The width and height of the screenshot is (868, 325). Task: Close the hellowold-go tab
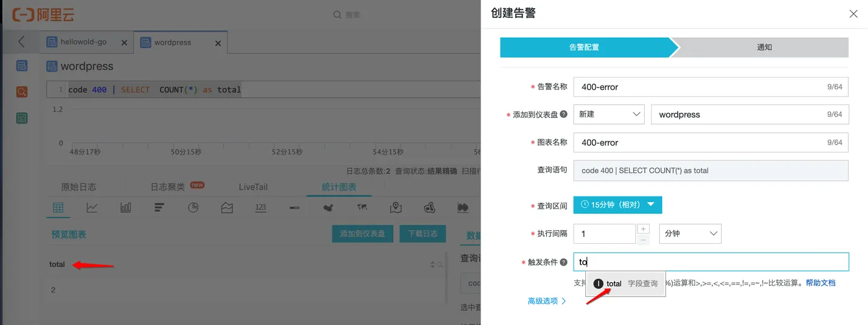[124, 43]
